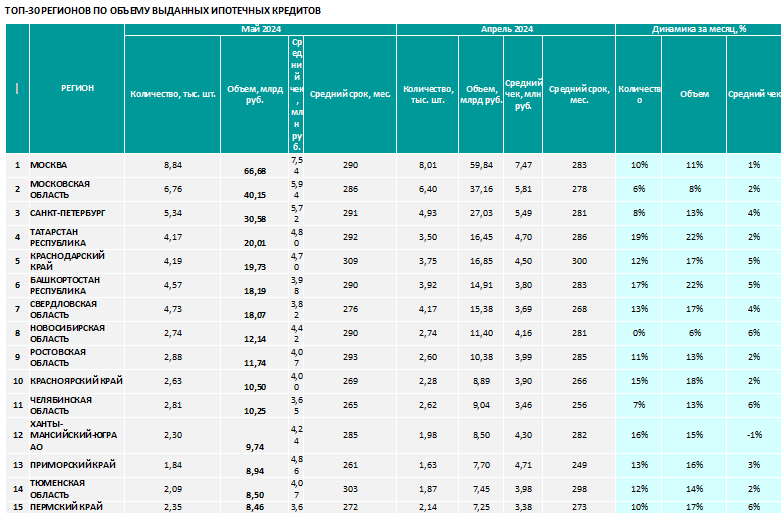Click the 'ПРИМОРСКИЙ КРАЙ' region cell
Image resolution: width=781 pixels, height=513 pixels.
[77, 465]
